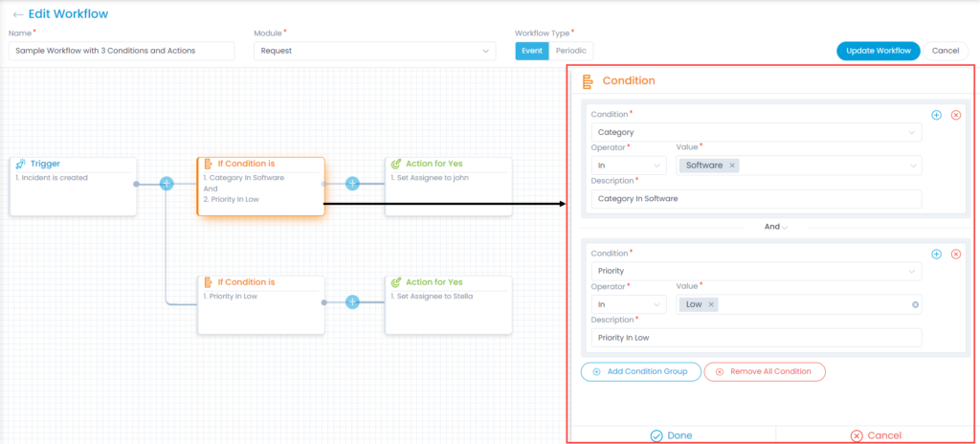
Task: Add condition next to Category condition row
Action: [x=936, y=115]
